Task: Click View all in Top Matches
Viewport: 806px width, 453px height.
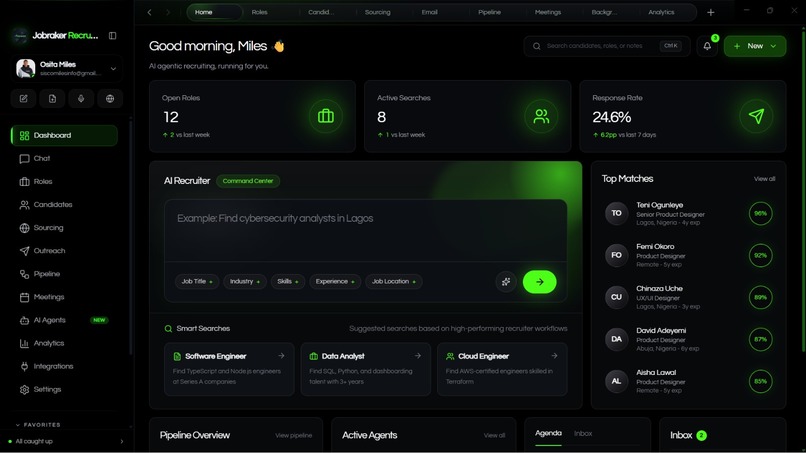Action: pyautogui.click(x=764, y=179)
